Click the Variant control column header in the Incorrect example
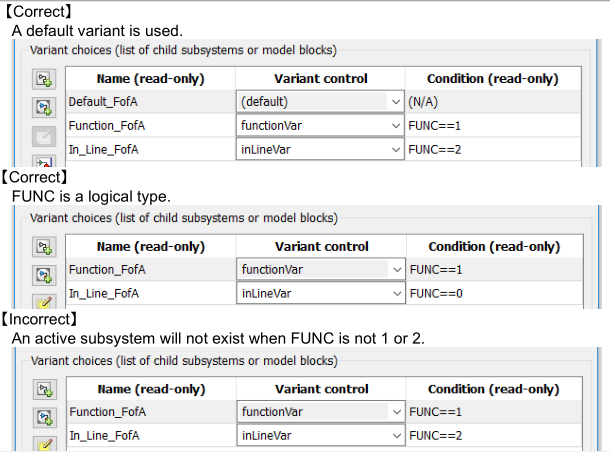 tap(320, 389)
